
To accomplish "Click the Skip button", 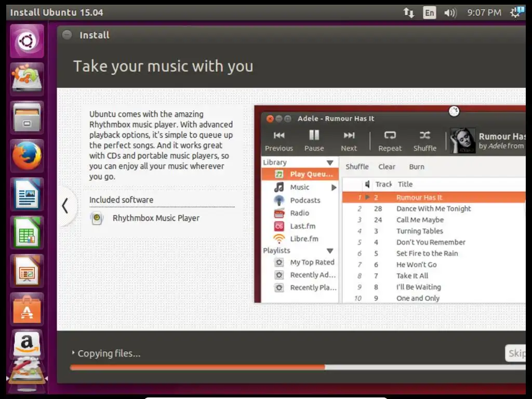I will pyautogui.click(x=515, y=353).
